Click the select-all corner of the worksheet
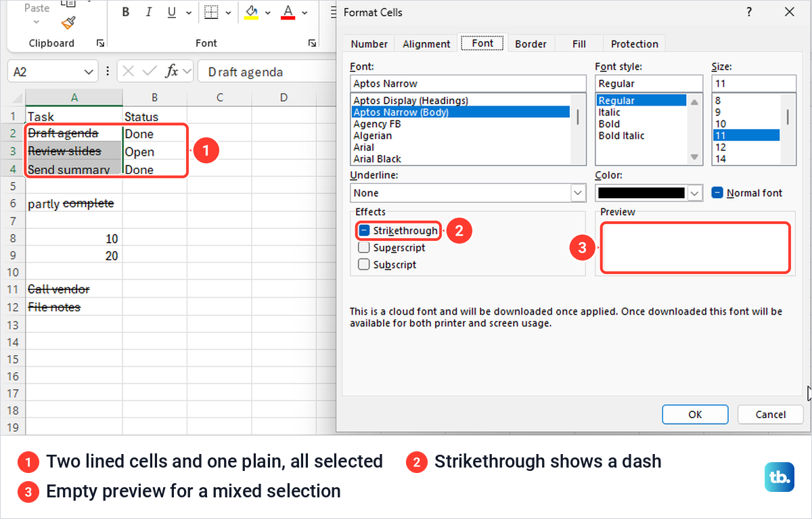812x519 pixels. (x=16, y=98)
